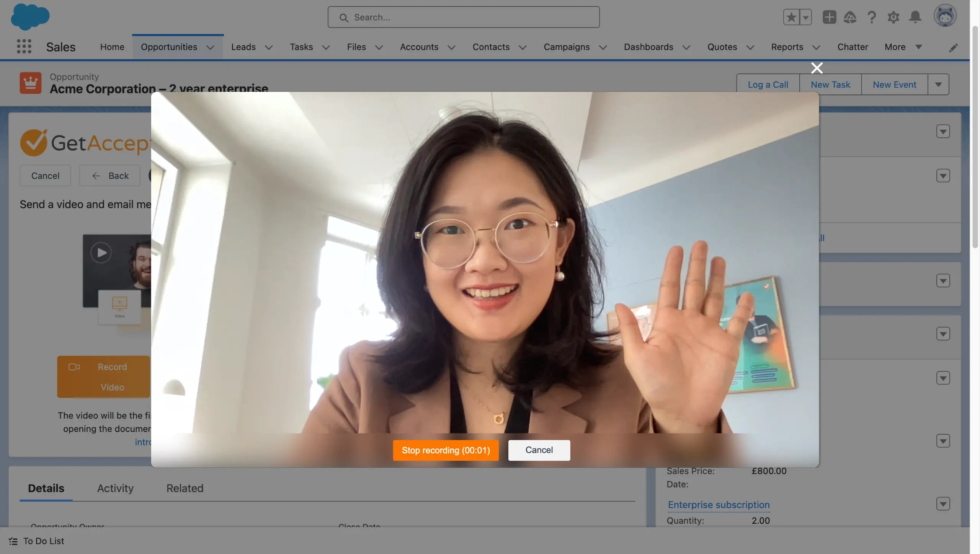Screen dimensions: 980x554
Task: Switch to the Activity tab
Action: tap(115, 488)
